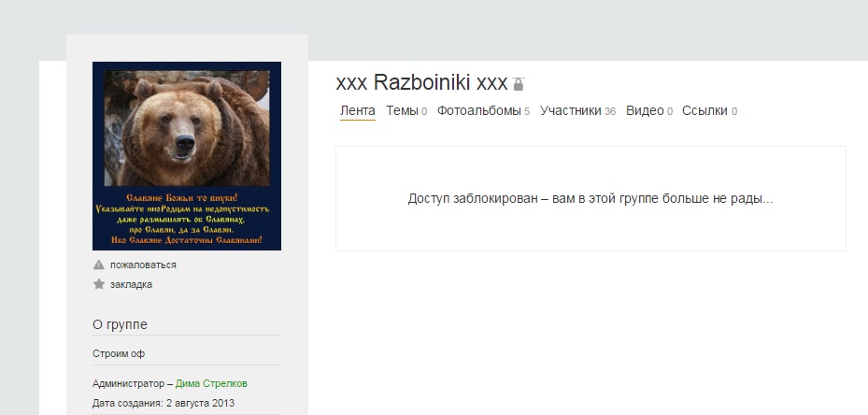Screen dimensions: 868x415
Task: Click the star icon beside закладка
Action: click(98, 284)
